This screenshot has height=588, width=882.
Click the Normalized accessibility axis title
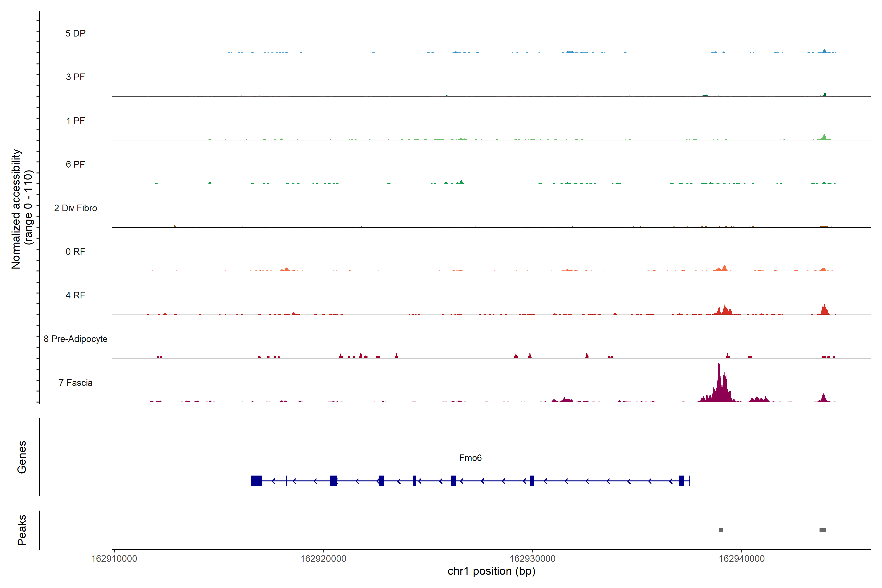pos(16,209)
